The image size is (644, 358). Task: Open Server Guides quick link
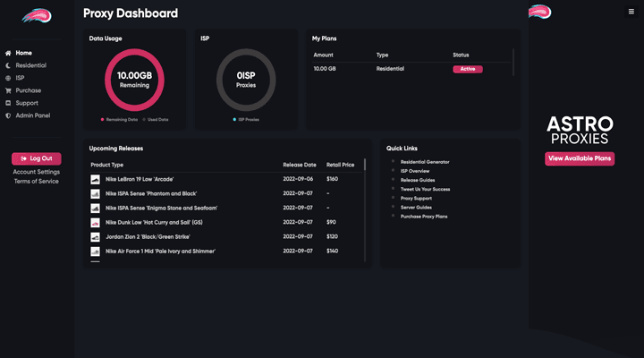point(416,207)
